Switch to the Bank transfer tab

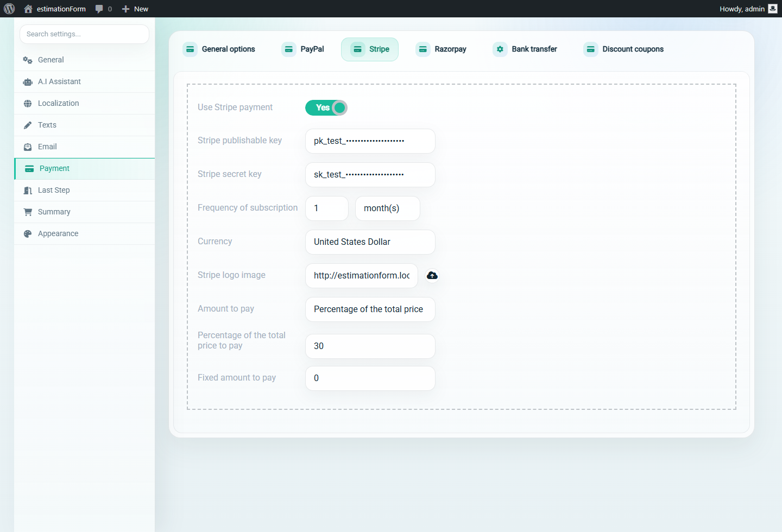click(525, 49)
